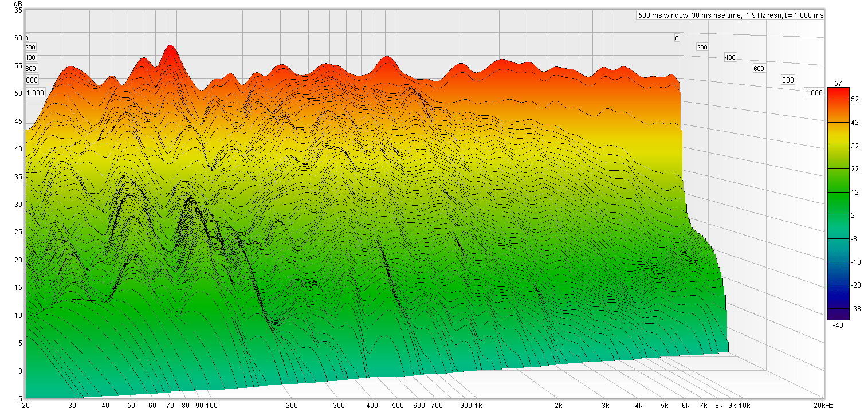Screen dimensions: 868x412
Task: Click the -43 label below the color legend
Action: [838, 325]
